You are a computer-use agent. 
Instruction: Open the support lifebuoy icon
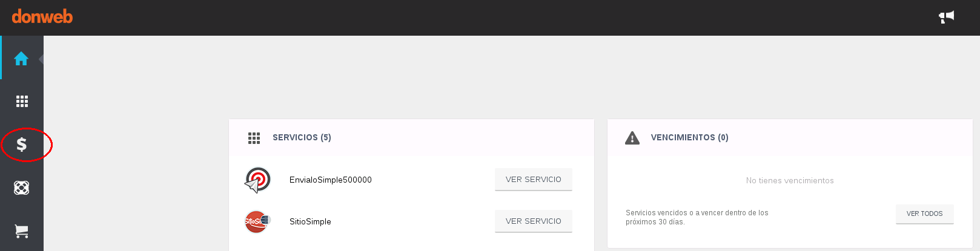pyautogui.click(x=22, y=188)
